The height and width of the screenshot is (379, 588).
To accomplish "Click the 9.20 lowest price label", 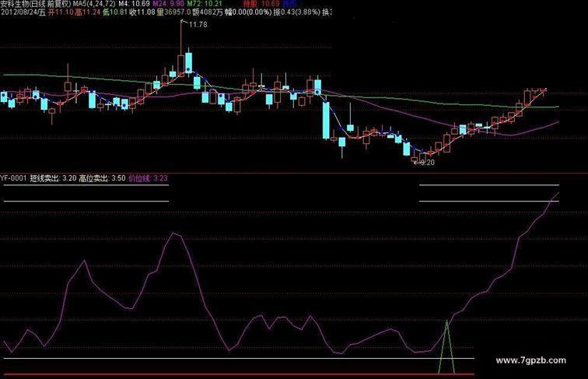I will click(x=427, y=163).
